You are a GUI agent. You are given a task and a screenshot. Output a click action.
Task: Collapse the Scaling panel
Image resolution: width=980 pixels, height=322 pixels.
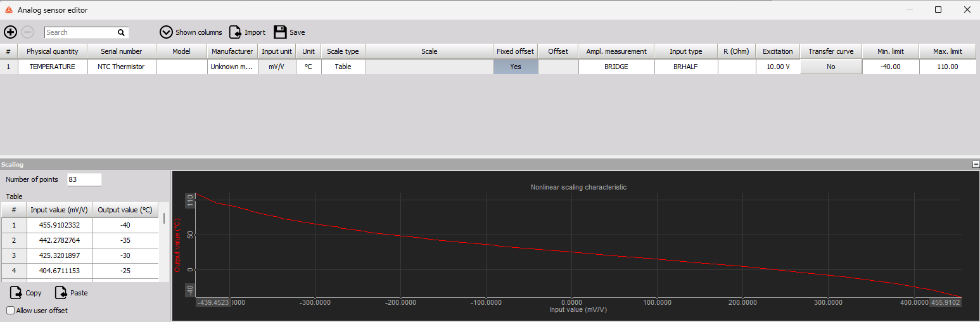976,164
